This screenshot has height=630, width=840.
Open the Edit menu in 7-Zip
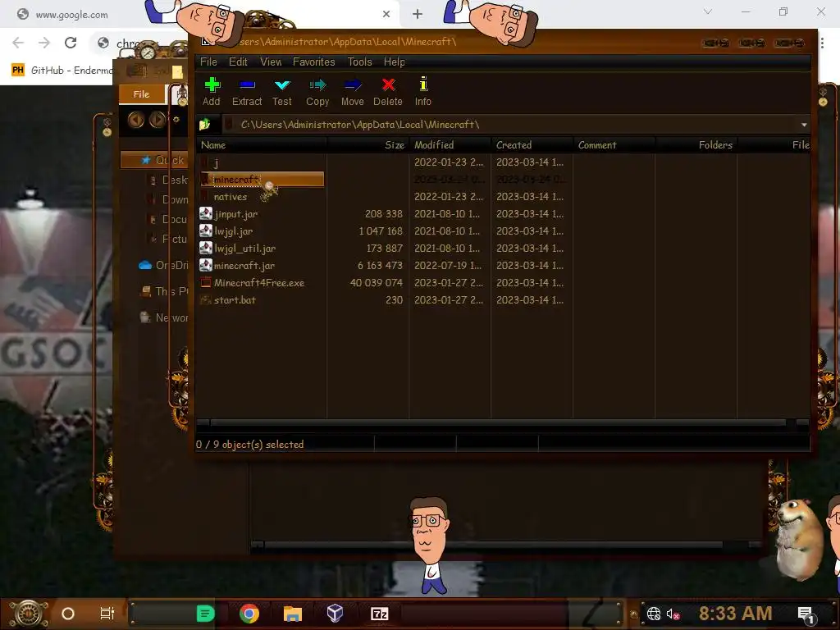pos(238,62)
